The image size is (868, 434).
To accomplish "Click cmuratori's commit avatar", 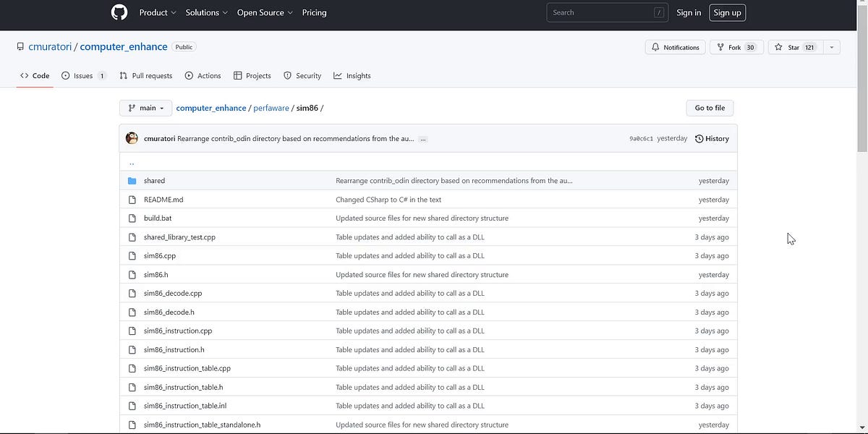I will tap(131, 138).
